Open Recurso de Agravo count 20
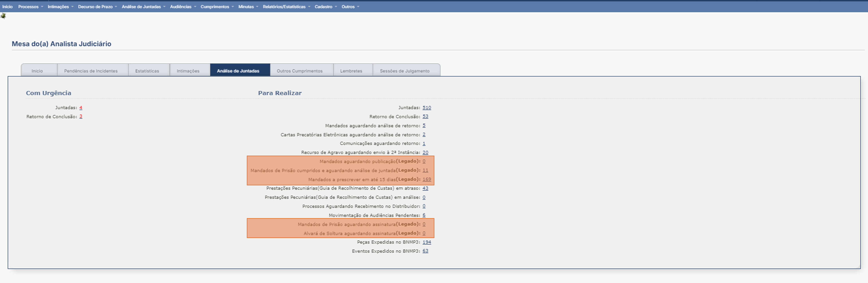 click(426, 152)
